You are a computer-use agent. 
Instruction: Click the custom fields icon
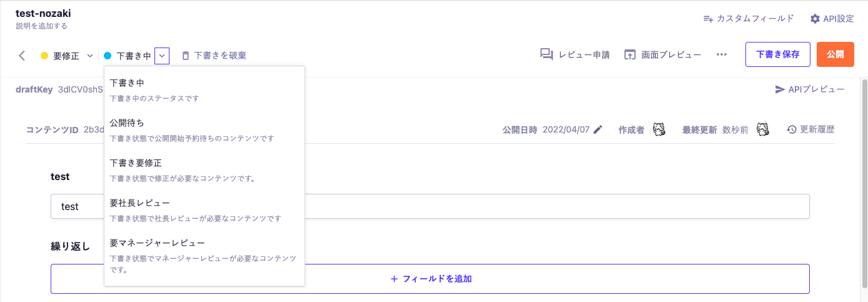click(x=709, y=19)
